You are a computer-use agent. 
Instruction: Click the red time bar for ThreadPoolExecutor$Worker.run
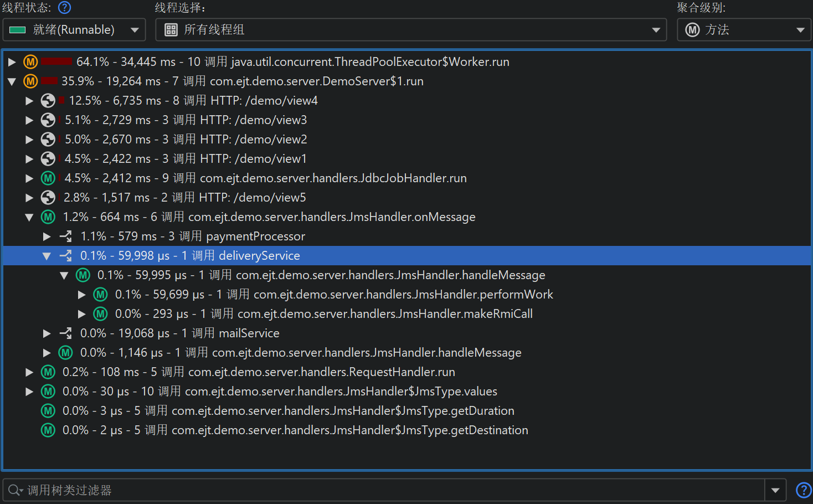click(x=56, y=61)
